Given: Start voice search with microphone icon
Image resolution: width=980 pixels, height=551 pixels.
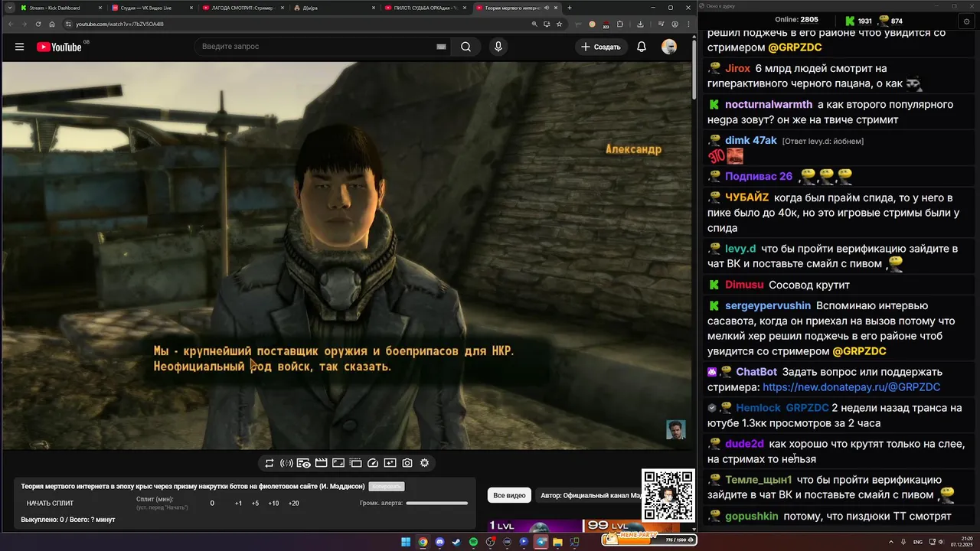Looking at the screenshot, I should click(x=498, y=47).
